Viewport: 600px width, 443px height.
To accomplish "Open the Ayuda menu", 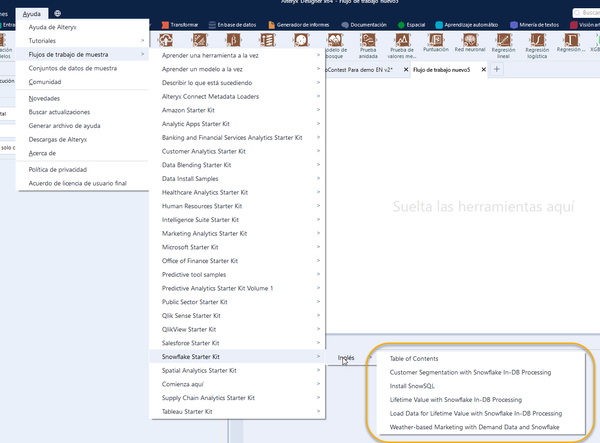I will [32, 14].
